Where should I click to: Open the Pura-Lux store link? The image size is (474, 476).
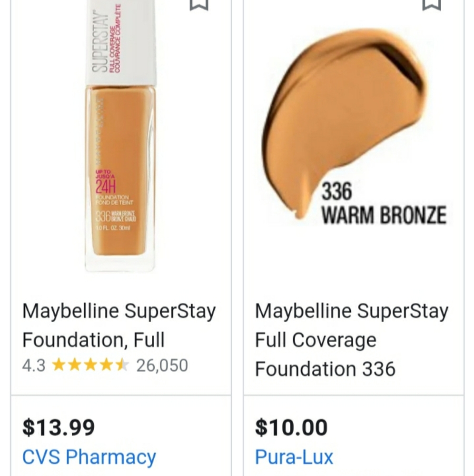coord(294,456)
